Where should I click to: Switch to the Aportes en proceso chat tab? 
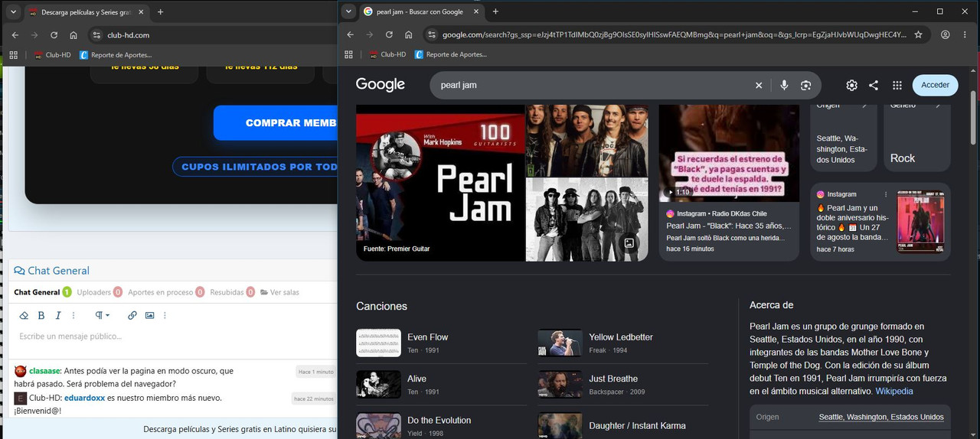tap(160, 292)
